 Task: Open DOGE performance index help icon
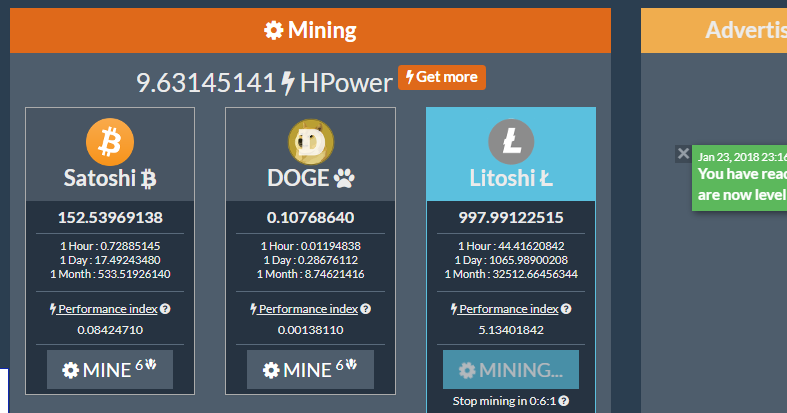(x=365, y=309)
